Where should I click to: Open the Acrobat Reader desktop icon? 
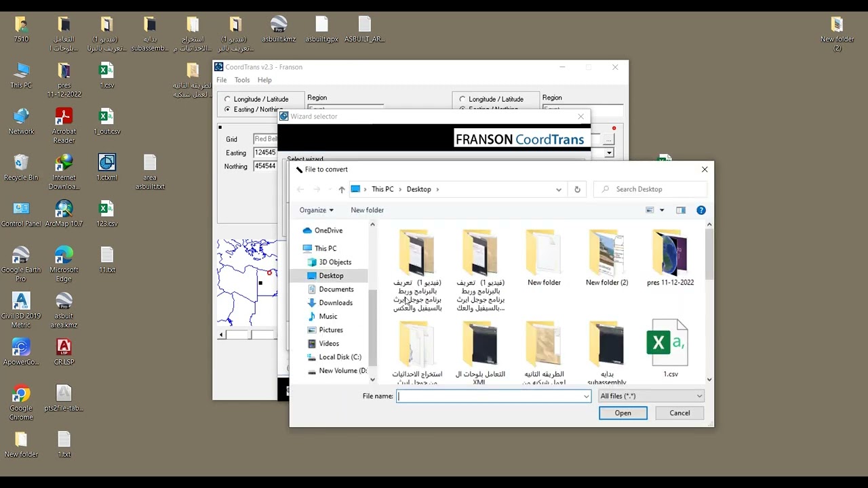tap(64, 125)
